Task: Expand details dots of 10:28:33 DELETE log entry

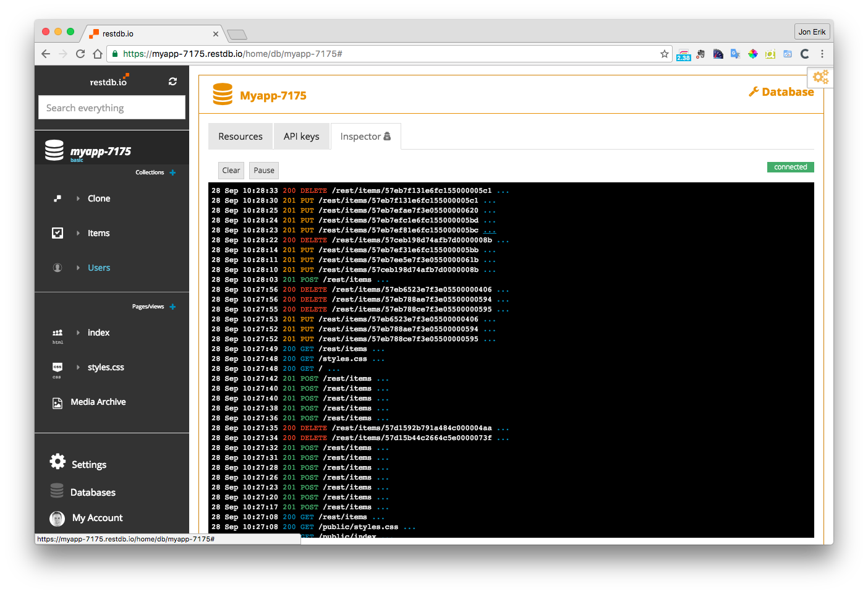Action: click(x=503, y=191)
